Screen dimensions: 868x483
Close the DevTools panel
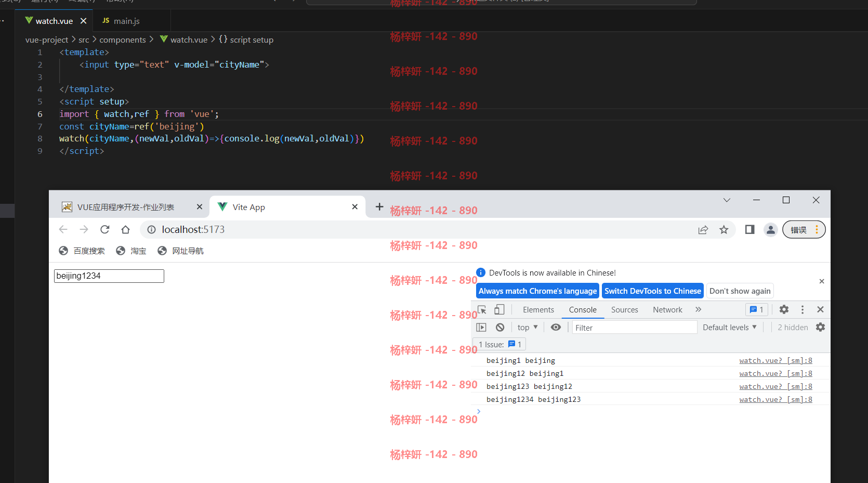pos(820,309)
